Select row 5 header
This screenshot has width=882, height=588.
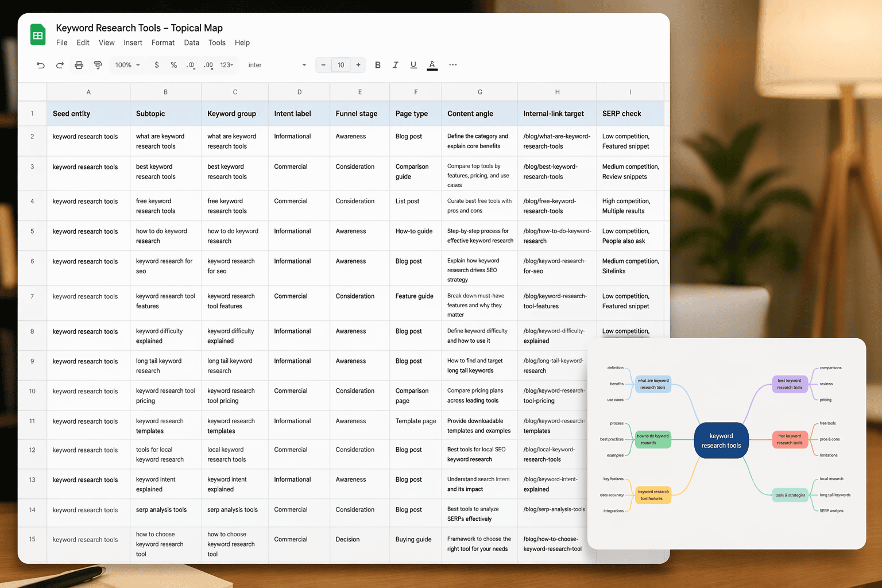tap(32, 236)
